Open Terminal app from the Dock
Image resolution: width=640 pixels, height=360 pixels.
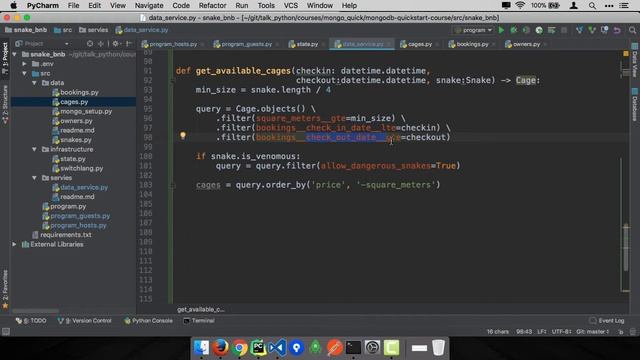coord(353,348)
